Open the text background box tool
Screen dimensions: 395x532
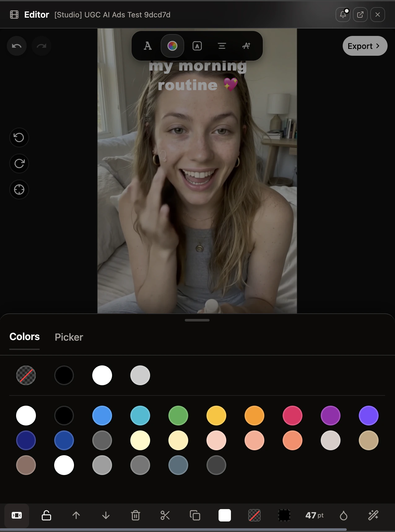pos(197,46)
